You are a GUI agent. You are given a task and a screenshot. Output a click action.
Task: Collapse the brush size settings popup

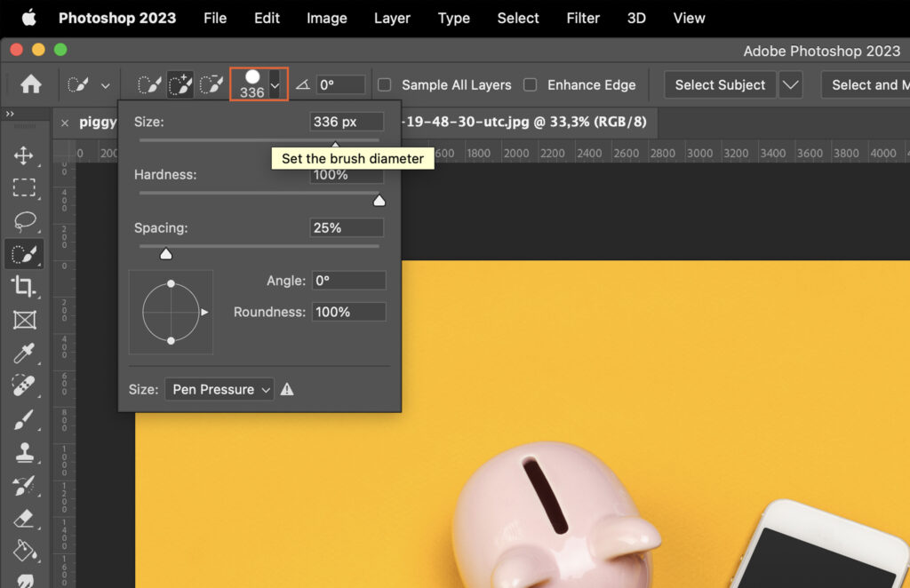click(274, 84)
